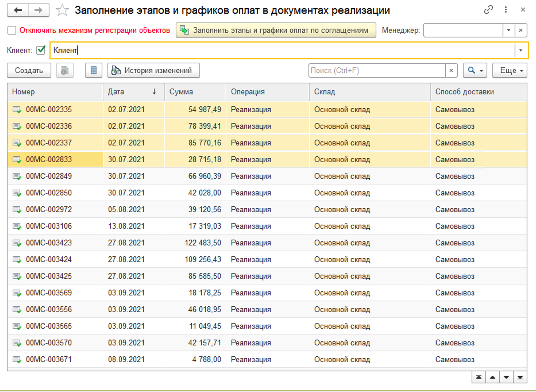Viewport: 536px width, 392px height.
Task: Click document icon of row 00МС-002336
Action: tap(17, 126)
